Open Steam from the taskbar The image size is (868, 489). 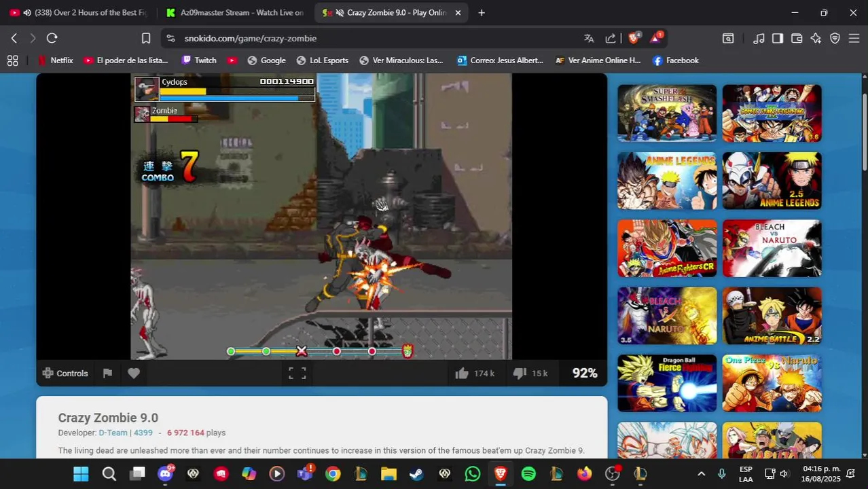tap(416, 473)
